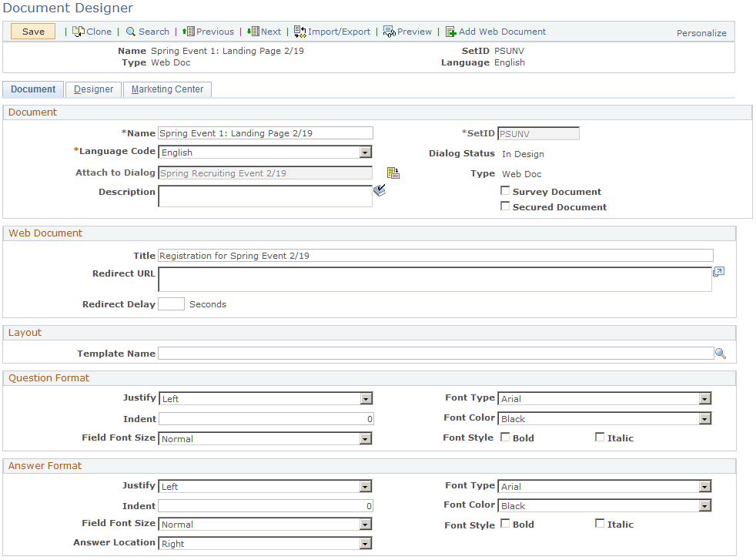Enable Italic in Question Format
756x560 pixels.
[x=599, y=438]
